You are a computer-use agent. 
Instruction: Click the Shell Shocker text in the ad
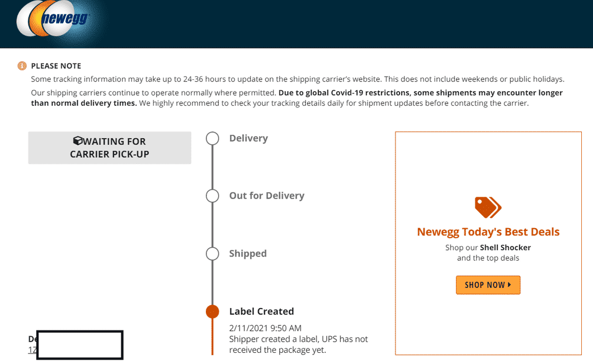[x=505, y=247]
